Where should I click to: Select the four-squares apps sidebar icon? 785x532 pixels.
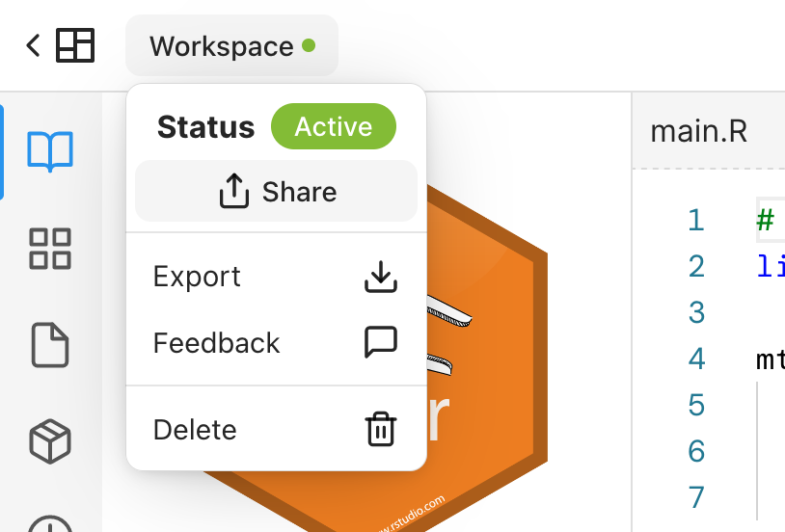(50, 249)
